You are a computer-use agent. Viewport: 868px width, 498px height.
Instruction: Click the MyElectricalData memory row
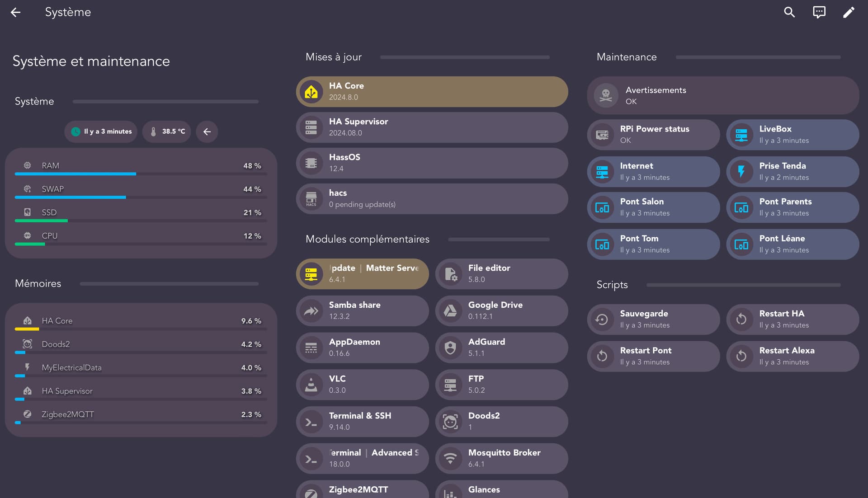pos(141,370)
